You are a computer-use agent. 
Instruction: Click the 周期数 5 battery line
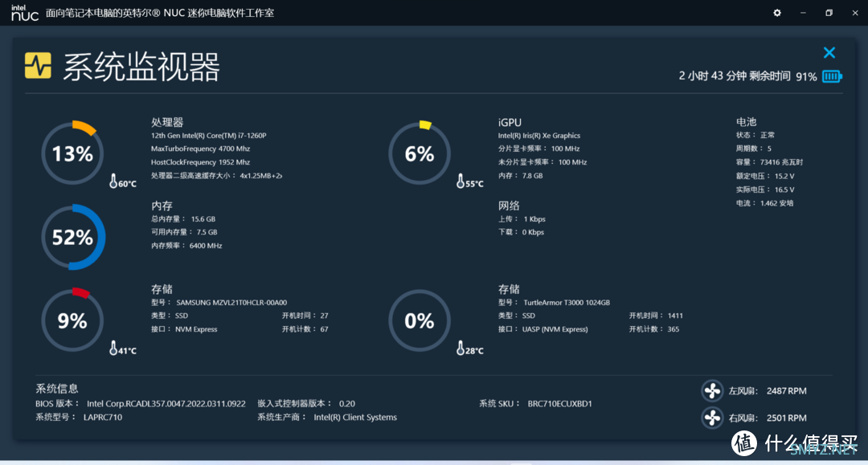[x=753, y=149]
